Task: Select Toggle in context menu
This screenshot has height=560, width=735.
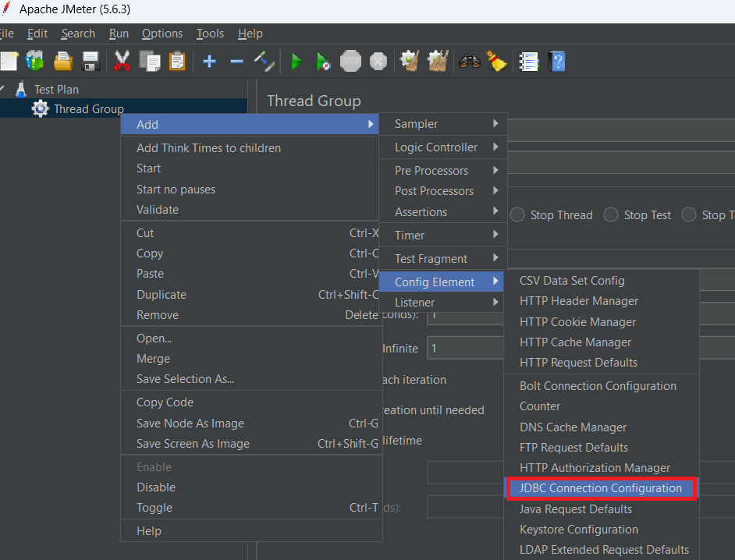Action: pyautogui.click(x=250, y=508)
